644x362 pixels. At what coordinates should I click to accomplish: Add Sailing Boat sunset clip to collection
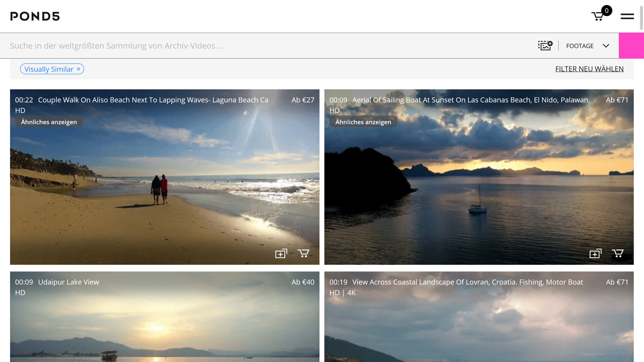[x=595, y=253]
